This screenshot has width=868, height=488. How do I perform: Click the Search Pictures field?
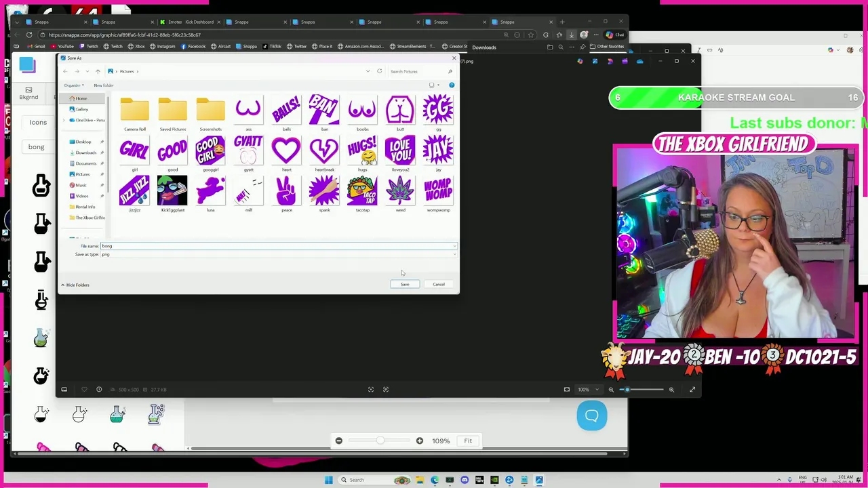(x=420, y=71)
